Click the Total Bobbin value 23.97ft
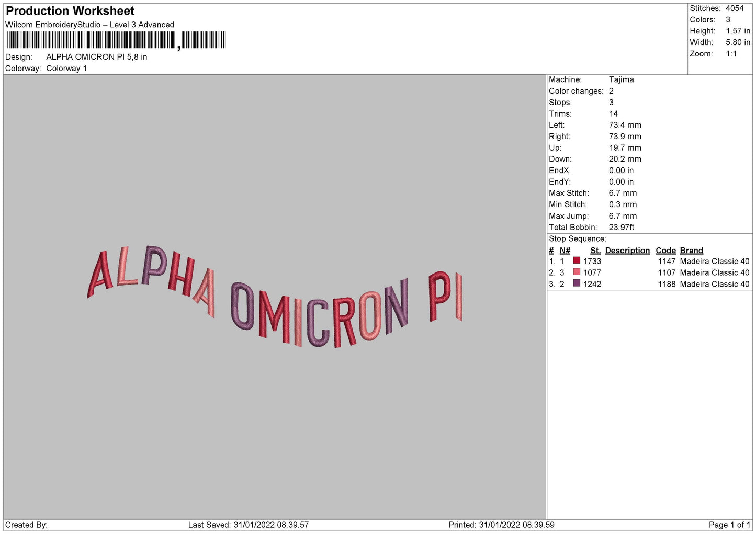 tap(622, 228)
